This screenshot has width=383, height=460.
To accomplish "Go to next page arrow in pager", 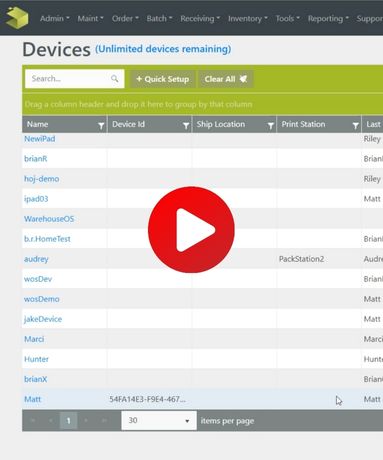I will point(86,421).
